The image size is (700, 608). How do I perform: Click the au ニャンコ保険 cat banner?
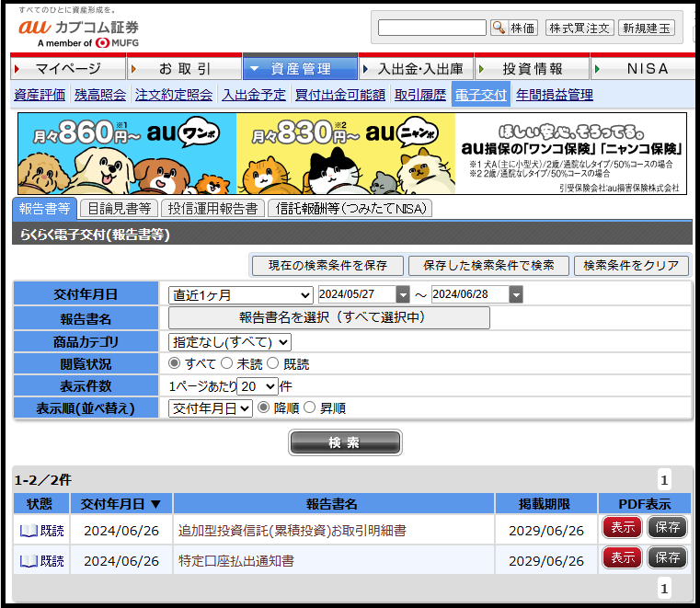[346, 154]
